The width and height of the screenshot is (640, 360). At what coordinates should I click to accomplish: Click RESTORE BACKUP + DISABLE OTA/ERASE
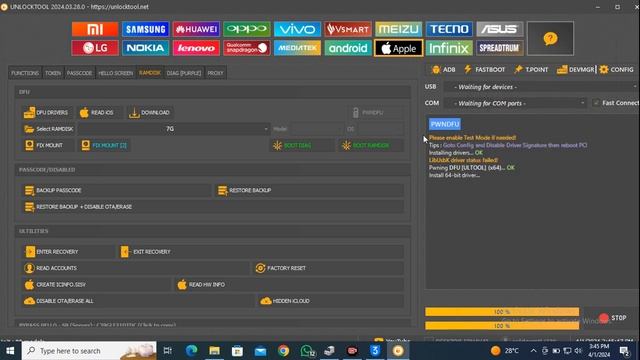point(213,207)
